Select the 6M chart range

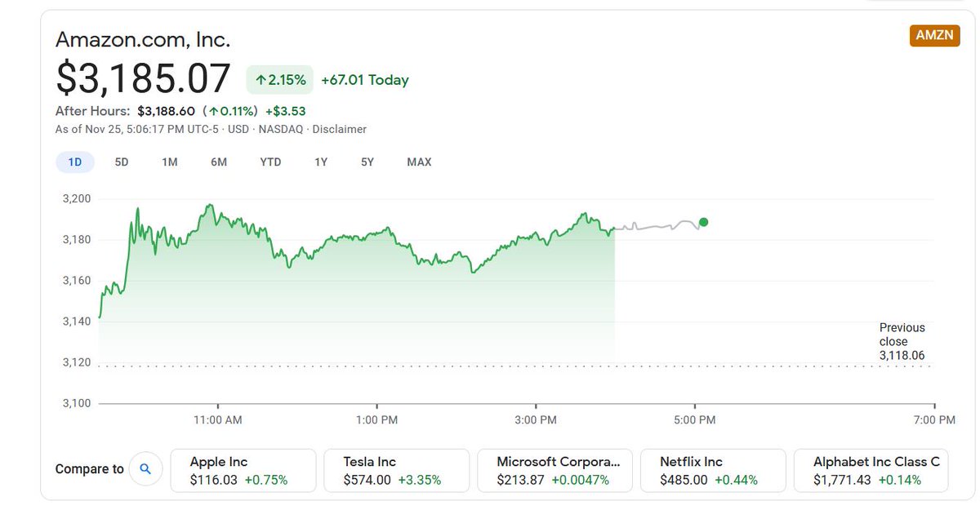coord(219,162)
